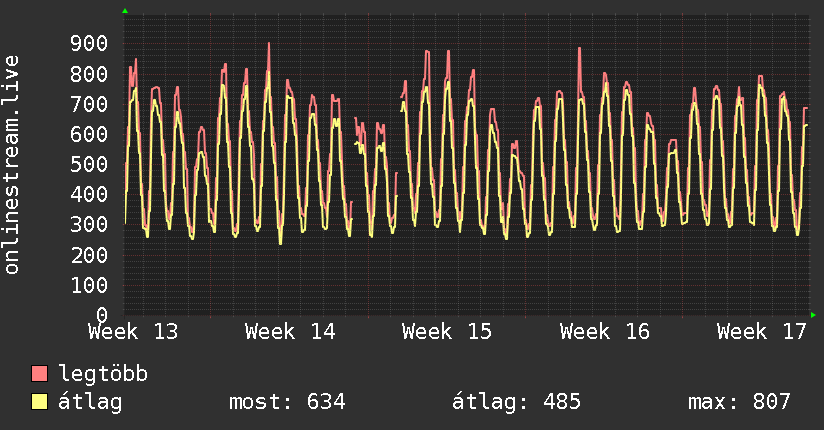This screenshot has width=824, height=430.
Task: Click the 400 y-axis value
Action: (89, 194)
